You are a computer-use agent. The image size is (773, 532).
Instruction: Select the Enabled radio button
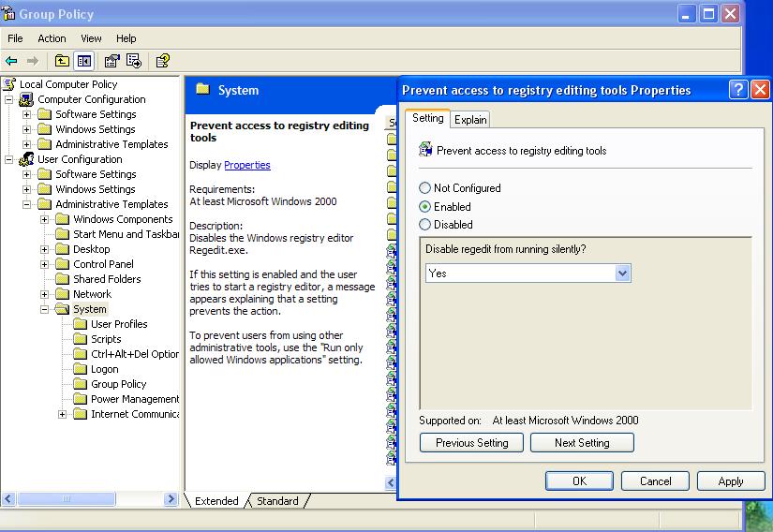coord(424,206)
